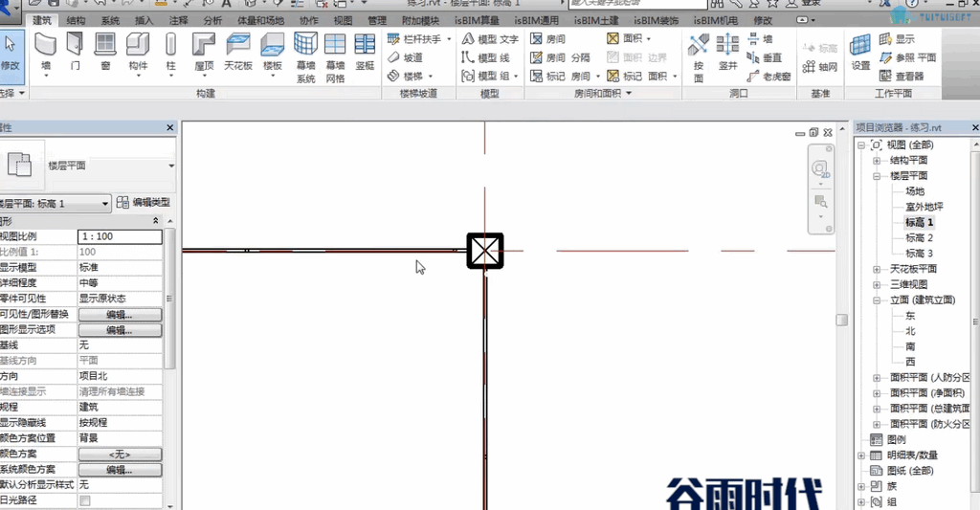Click the 房间 (Room) tool
The image size is (980, 510).
coord(547,38)
